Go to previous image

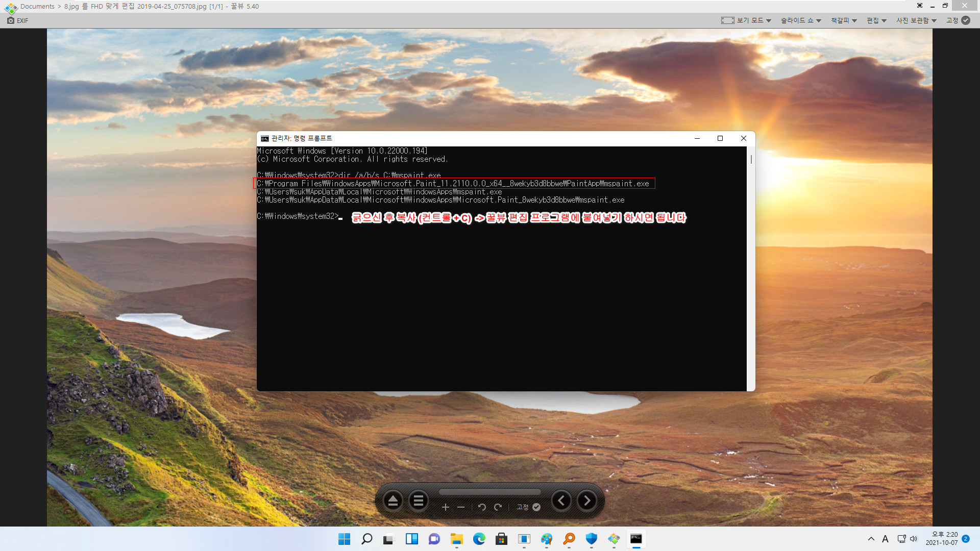click(561, 500)
